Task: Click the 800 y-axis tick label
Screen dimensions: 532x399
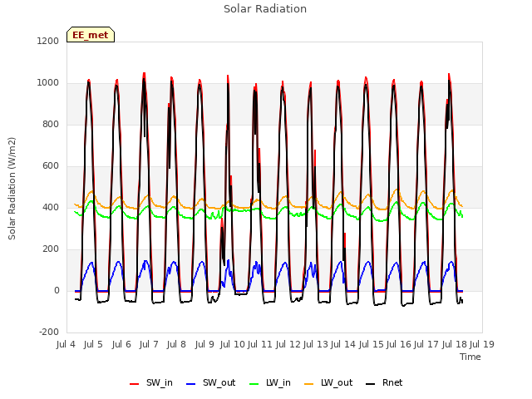Action: [x=51, y=124]
